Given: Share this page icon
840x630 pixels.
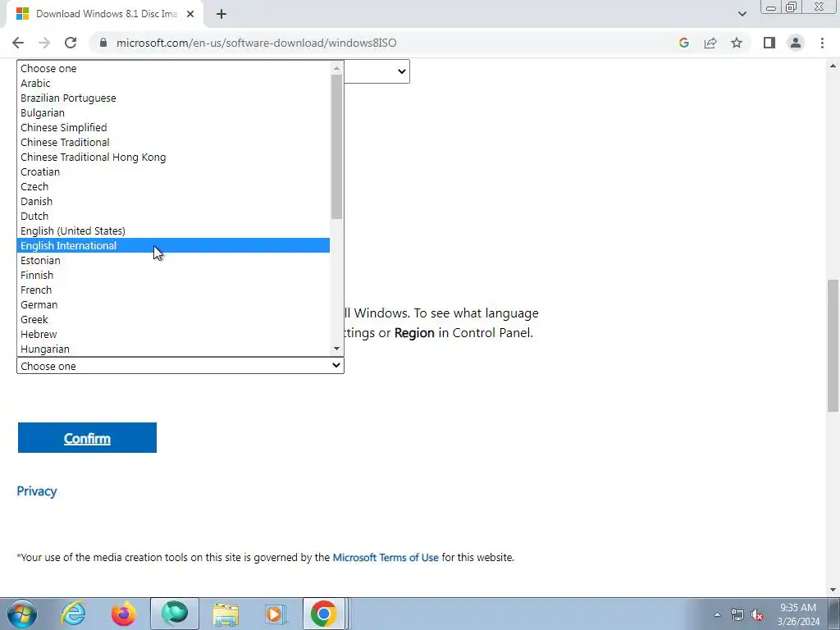Looking at the screenshot, I should coord(710,43).
